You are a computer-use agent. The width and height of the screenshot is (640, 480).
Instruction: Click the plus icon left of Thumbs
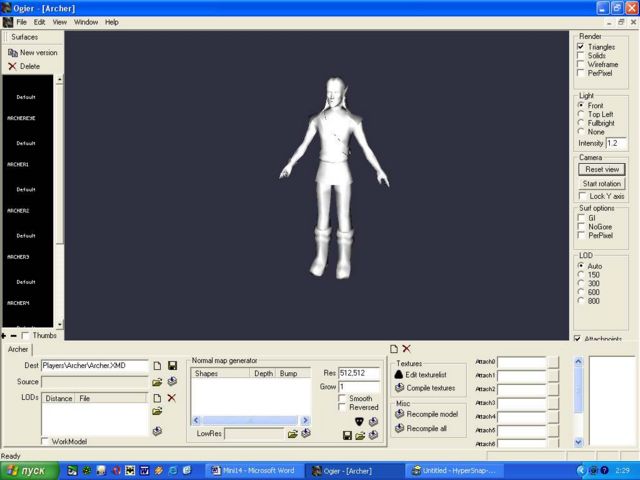pos(4,336)
